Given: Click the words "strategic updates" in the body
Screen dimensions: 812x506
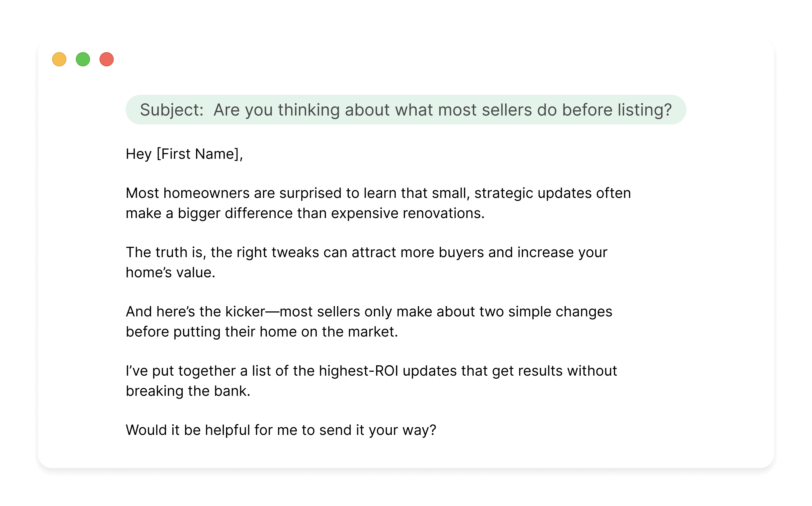Looking at the screenshot, I should pos(533,193).
